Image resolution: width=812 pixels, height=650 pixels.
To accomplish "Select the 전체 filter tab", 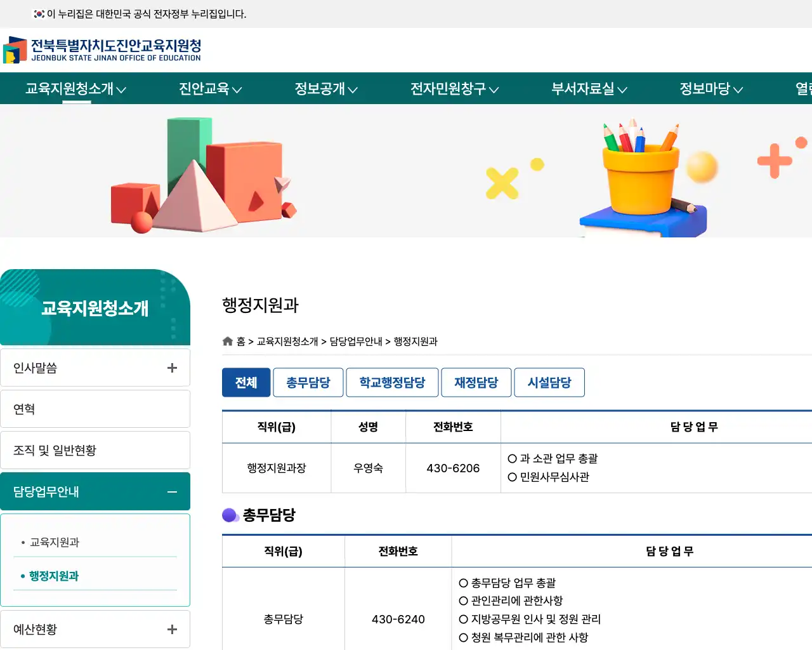I will tap(246, 382).
